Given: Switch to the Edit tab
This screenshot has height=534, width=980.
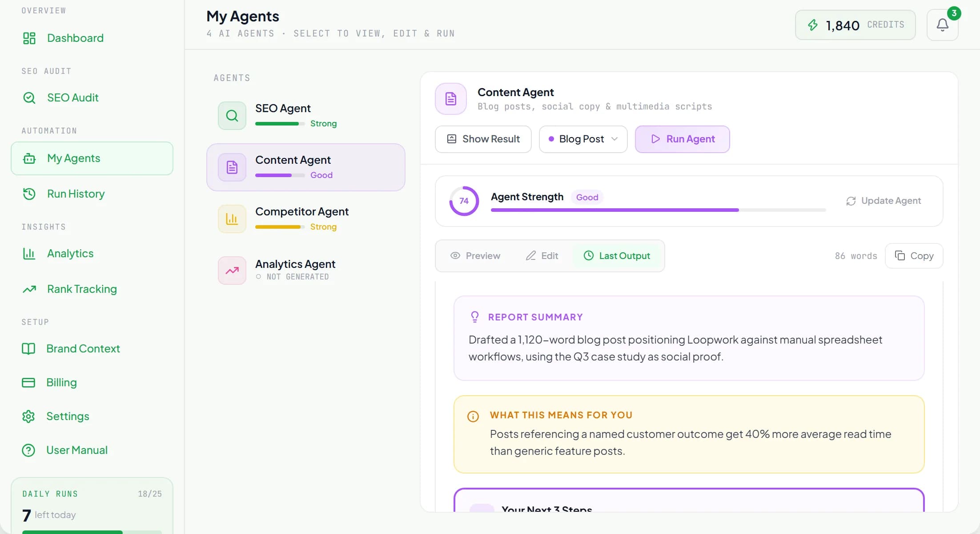Looking at the screenshot, I should pos(542,256).
